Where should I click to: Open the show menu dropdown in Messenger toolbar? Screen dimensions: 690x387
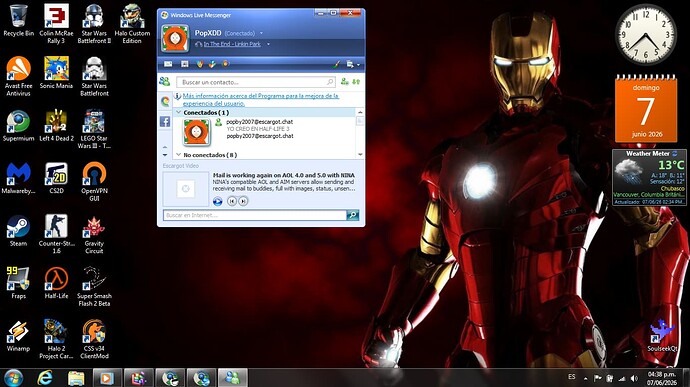[x=353, y=64]
